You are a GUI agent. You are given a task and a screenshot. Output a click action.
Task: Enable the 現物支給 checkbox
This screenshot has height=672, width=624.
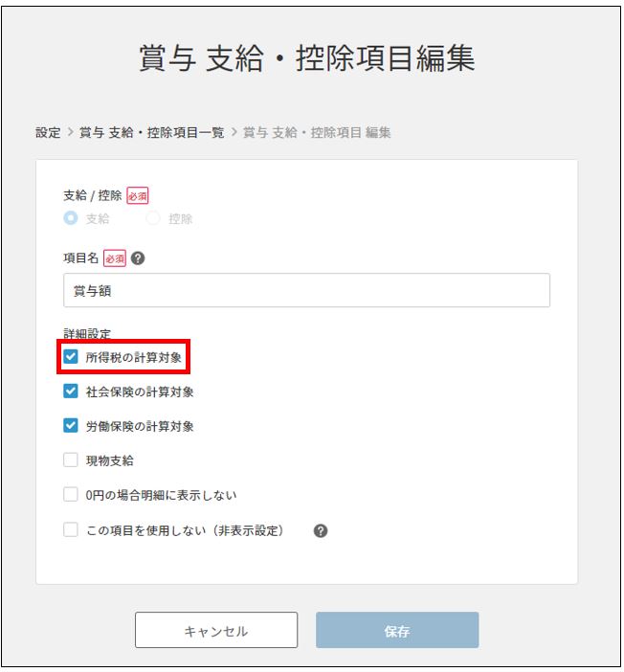pyautogui.click(x=71, y=460)
